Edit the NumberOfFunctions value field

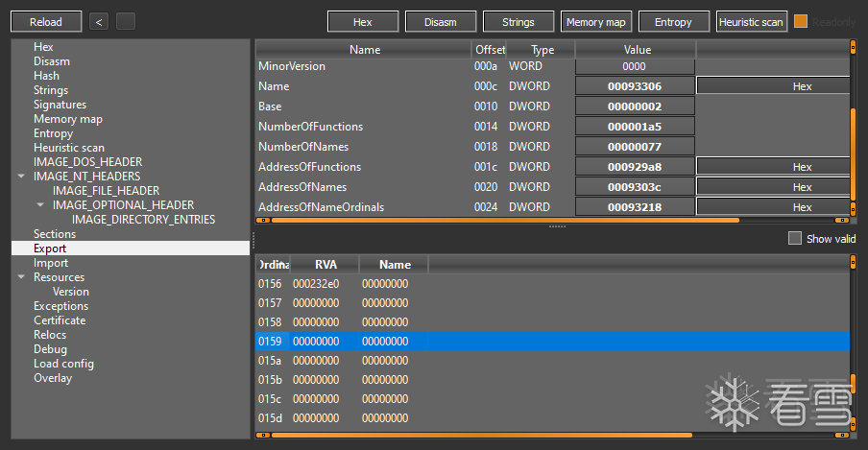[x=635, y=127]
